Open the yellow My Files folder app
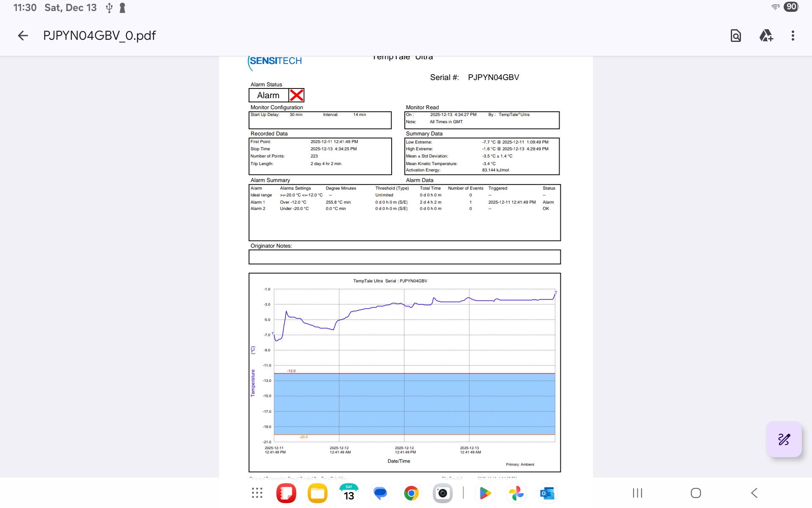The height and width of the screenshot is (508, 812). point(318,493)
